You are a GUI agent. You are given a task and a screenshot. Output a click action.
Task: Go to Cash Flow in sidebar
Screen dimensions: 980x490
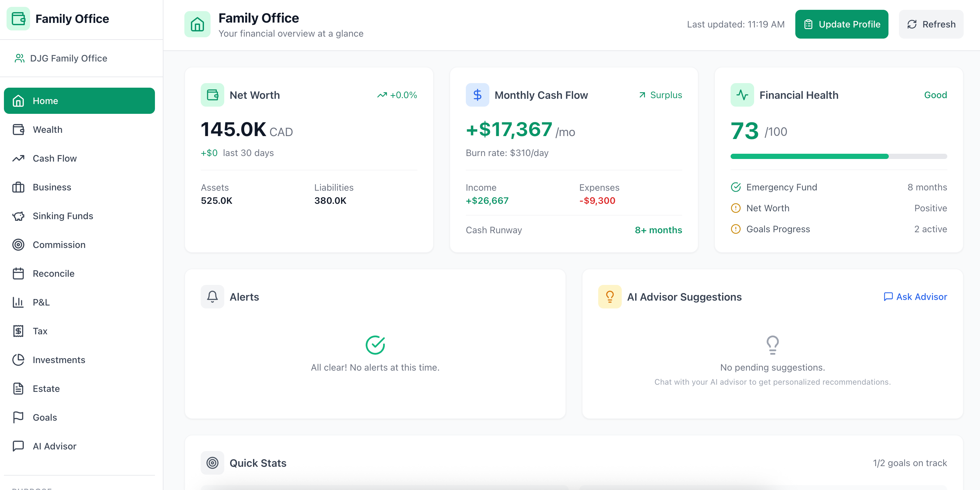[54, 158]
